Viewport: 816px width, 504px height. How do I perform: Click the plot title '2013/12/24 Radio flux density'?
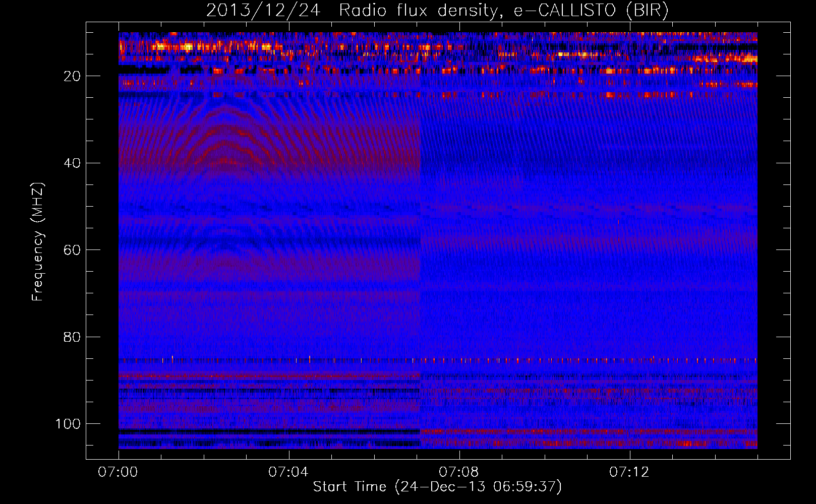pyautogui.click(x=437, y=11)
